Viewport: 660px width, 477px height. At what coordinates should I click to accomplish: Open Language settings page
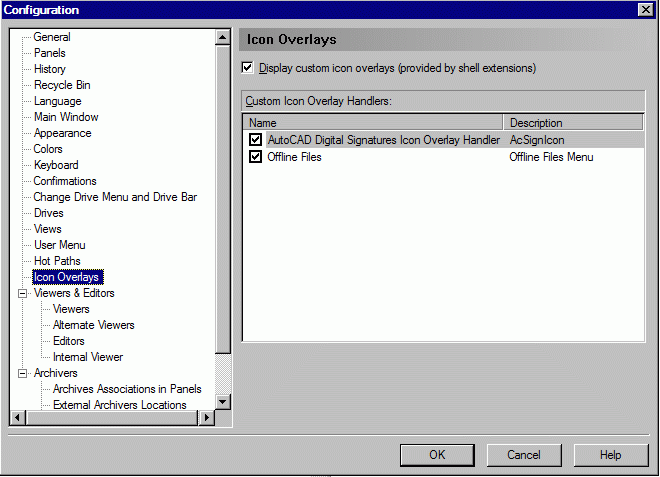[57, 101]
